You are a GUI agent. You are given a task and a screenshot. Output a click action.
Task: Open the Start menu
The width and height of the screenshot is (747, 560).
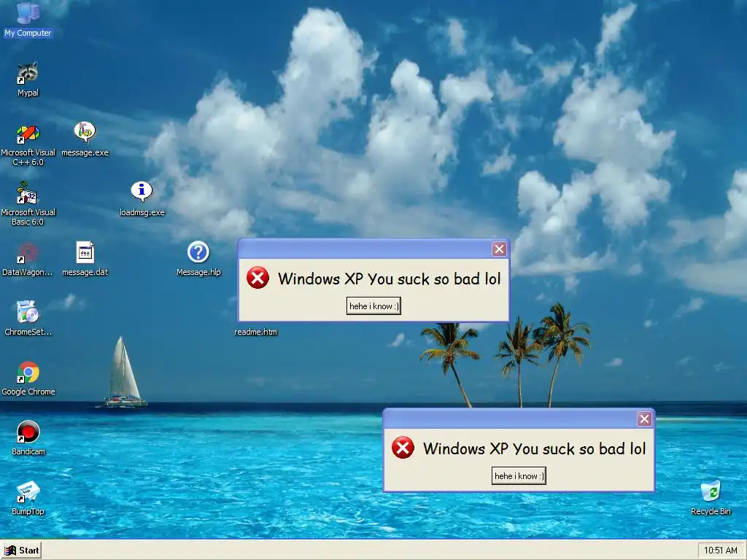(21, 551)
